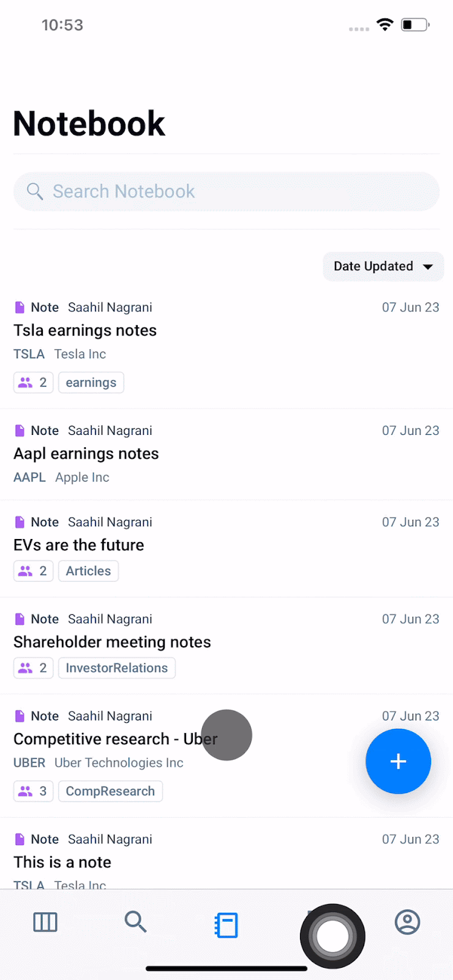Tap the assistive touch circle overlay
The height and width of the screenshot is (980, 453).
click(332, 936)
